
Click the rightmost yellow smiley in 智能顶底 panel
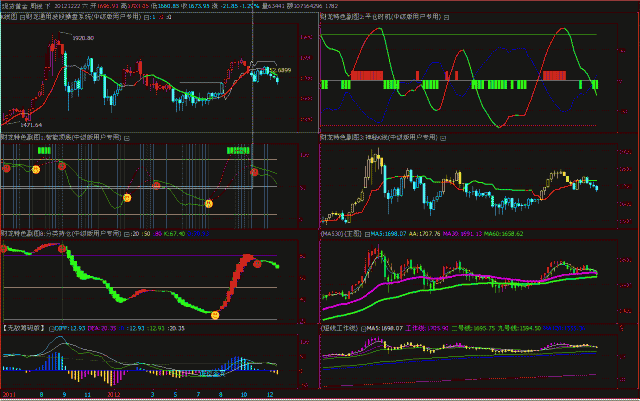point(209,204)
